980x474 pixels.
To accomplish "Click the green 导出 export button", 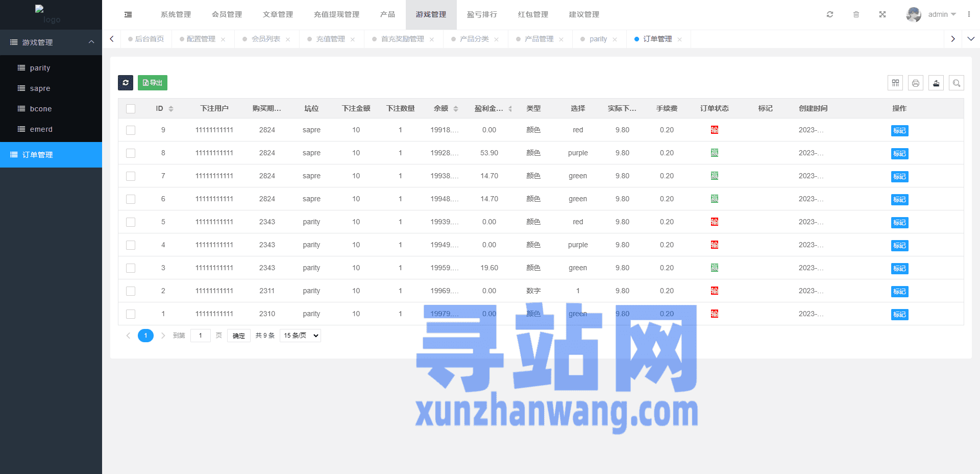I will coord(153,83).
